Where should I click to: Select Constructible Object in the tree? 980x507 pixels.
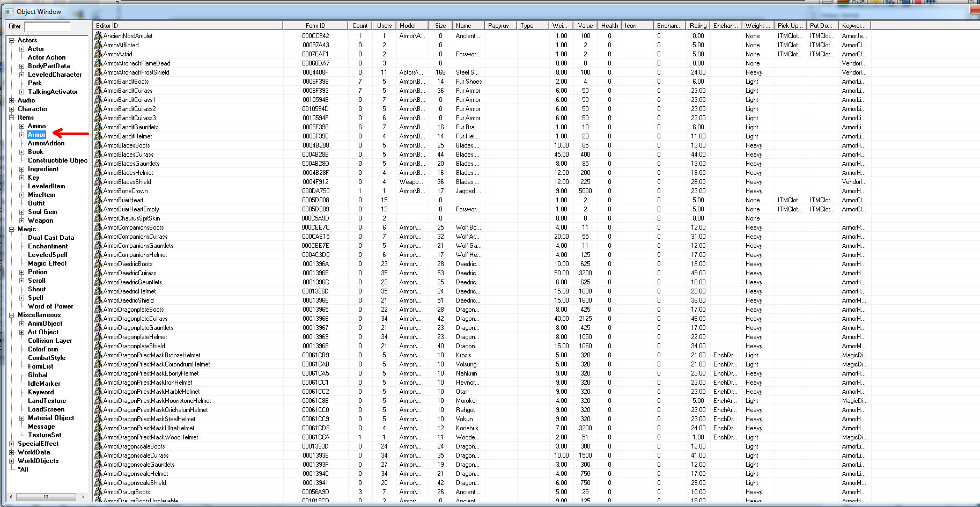(x=57, y=160)
